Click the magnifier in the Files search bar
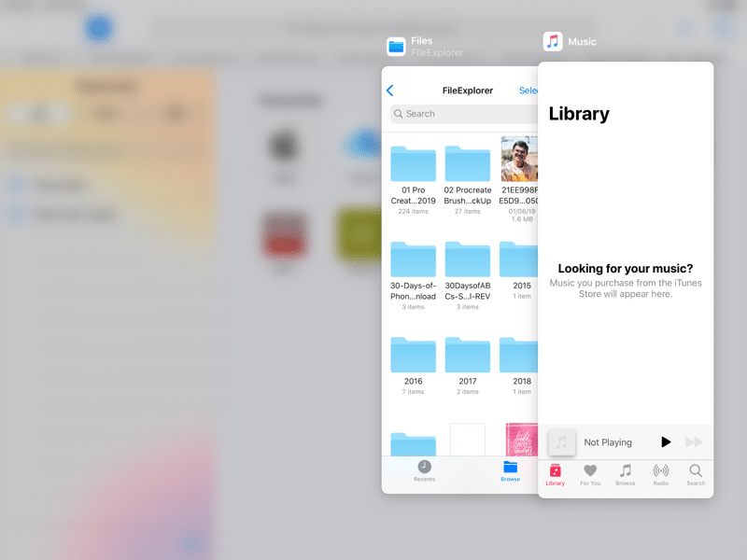Viewport: 747px width, 560px height. pyautogui.click(x=401, y=114)
